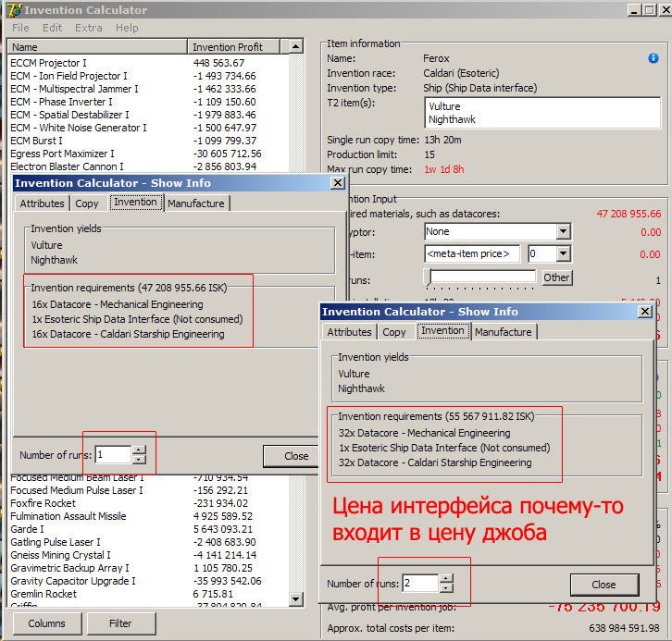The height and width of the screenshot is (641, 672).
Task: Minimize the Invention Calculator main window
Action: pyautogui.click(x=634, y=10)
